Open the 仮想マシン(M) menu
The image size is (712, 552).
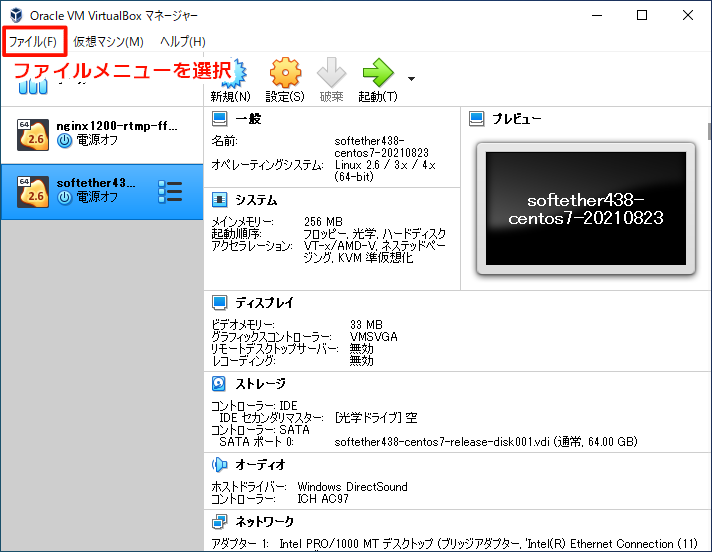tap(109, 42)
